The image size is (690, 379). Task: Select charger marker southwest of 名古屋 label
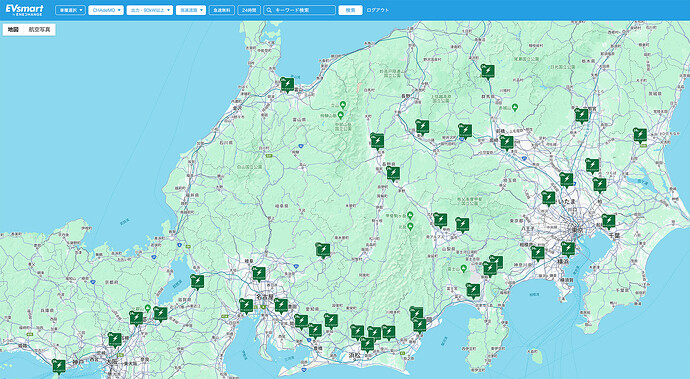246,305
